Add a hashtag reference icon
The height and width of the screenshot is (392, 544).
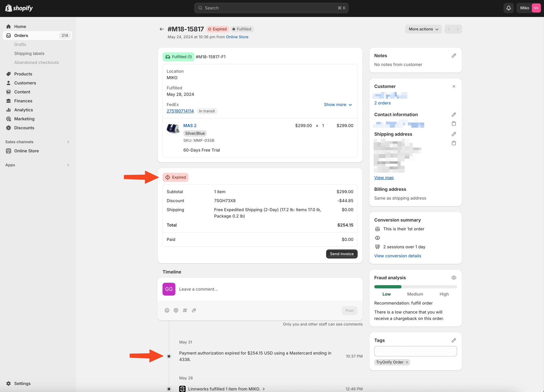point(185,310)
